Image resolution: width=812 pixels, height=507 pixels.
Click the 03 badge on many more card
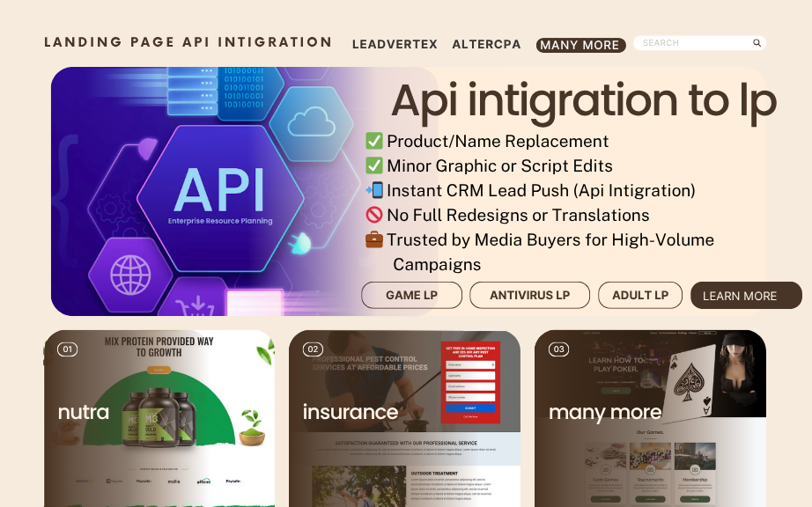tap(558, 349)
